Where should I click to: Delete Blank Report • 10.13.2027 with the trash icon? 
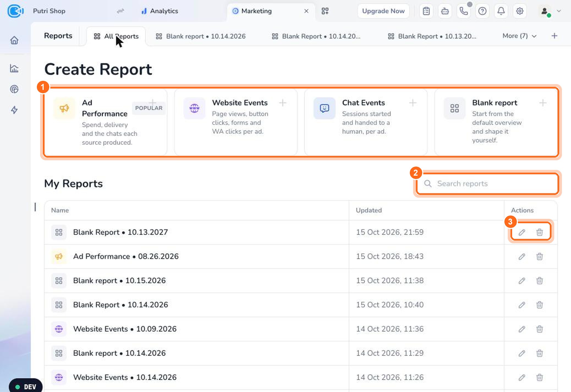[540, 232]
